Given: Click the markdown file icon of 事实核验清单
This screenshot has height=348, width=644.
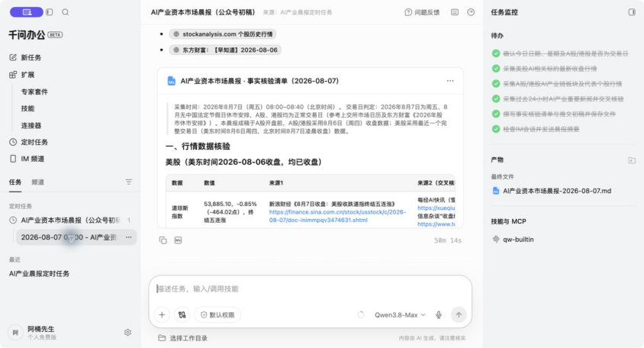Looking at the screenshot, I should (x=171, y=81).
